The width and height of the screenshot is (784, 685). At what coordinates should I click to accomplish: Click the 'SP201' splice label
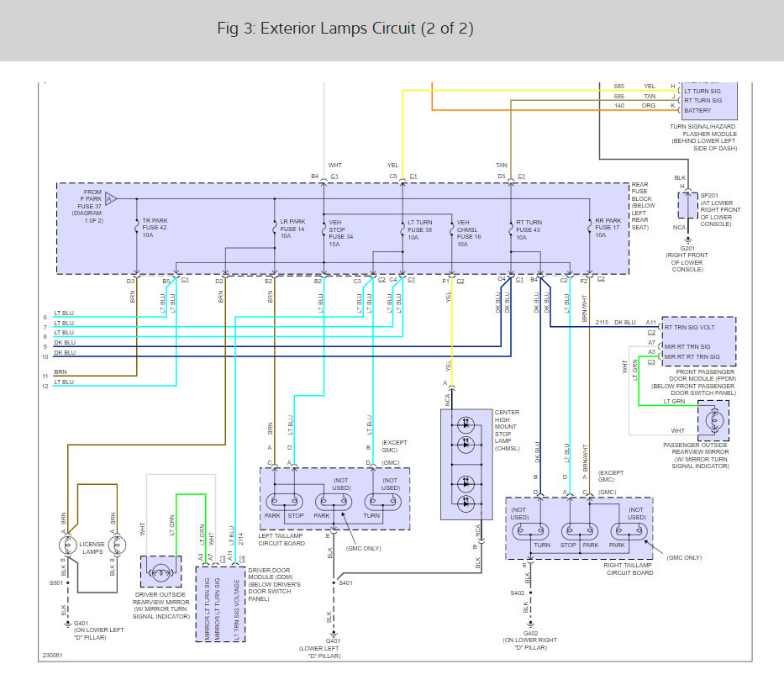click(709, 196)
